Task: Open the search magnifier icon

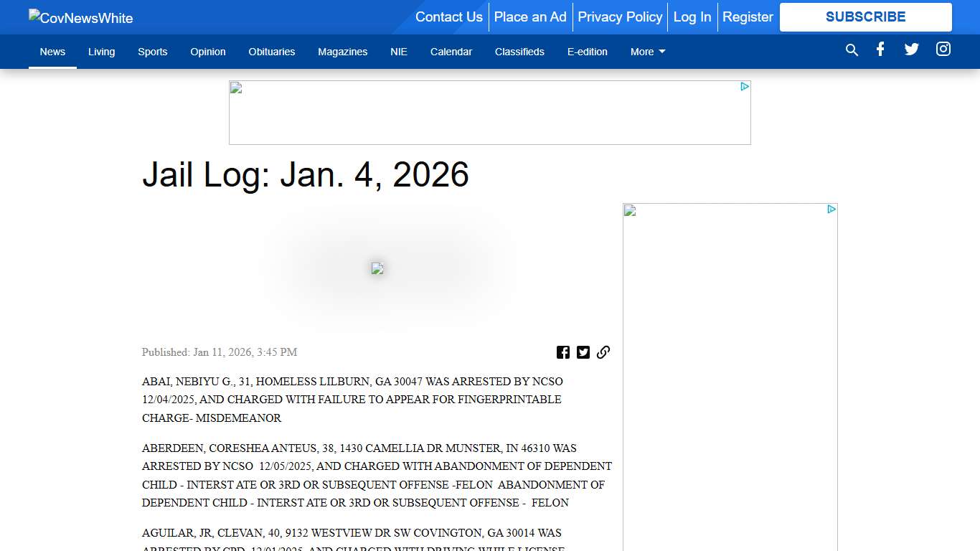Action: coord(852,50)
